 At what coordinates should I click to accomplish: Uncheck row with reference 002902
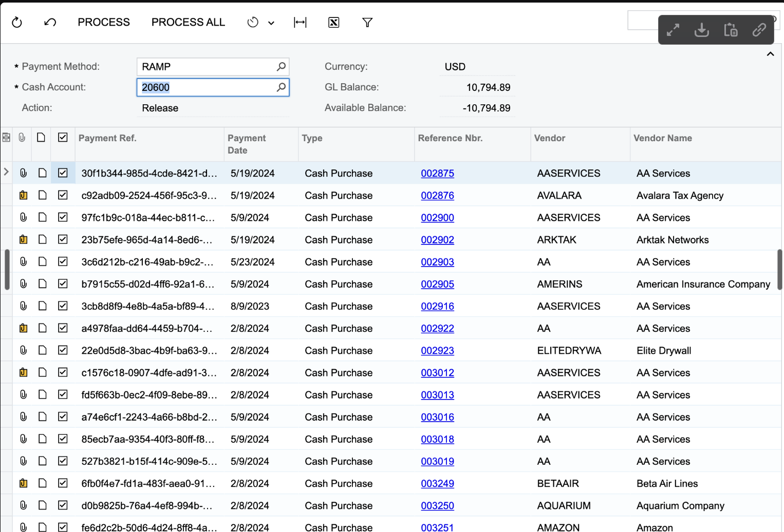pos(63,239)
